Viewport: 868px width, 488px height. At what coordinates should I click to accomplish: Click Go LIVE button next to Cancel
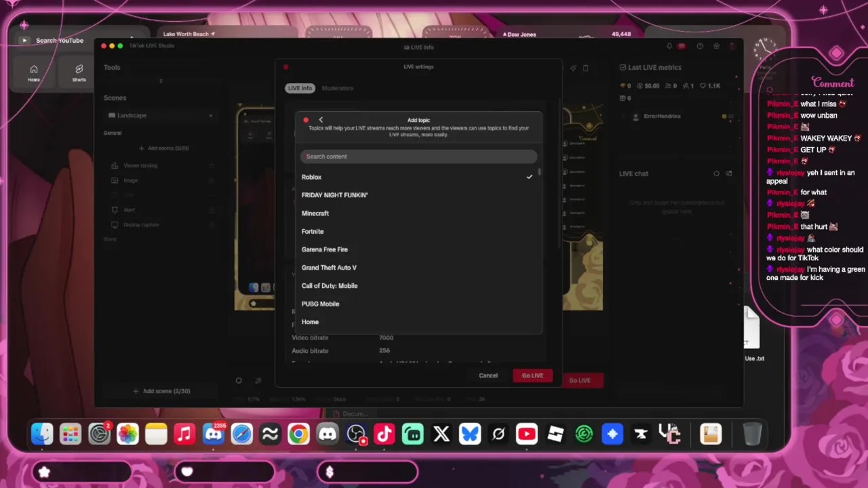pos(532,375)
